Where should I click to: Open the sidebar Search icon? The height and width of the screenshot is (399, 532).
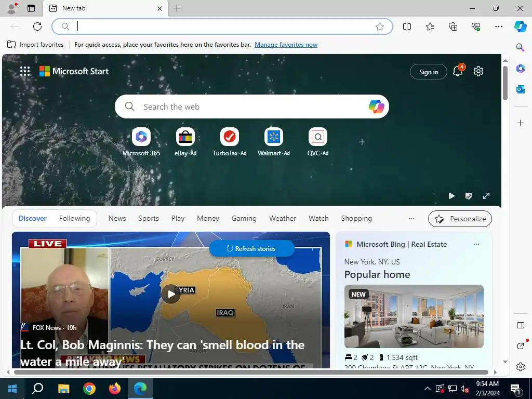(x=520, y=47)
